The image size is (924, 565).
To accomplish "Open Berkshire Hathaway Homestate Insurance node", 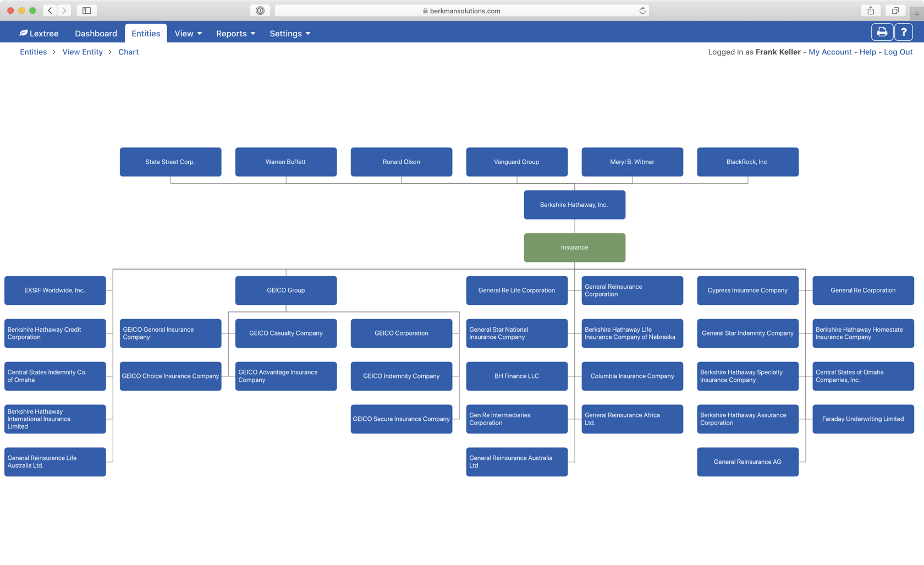I will [864, 333].
